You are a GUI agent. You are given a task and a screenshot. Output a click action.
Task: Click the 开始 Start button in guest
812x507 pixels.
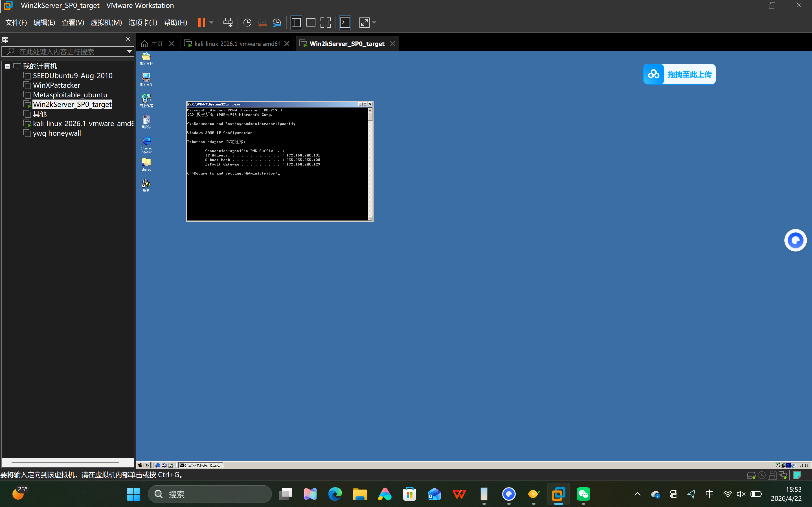[x=144, y=465]
